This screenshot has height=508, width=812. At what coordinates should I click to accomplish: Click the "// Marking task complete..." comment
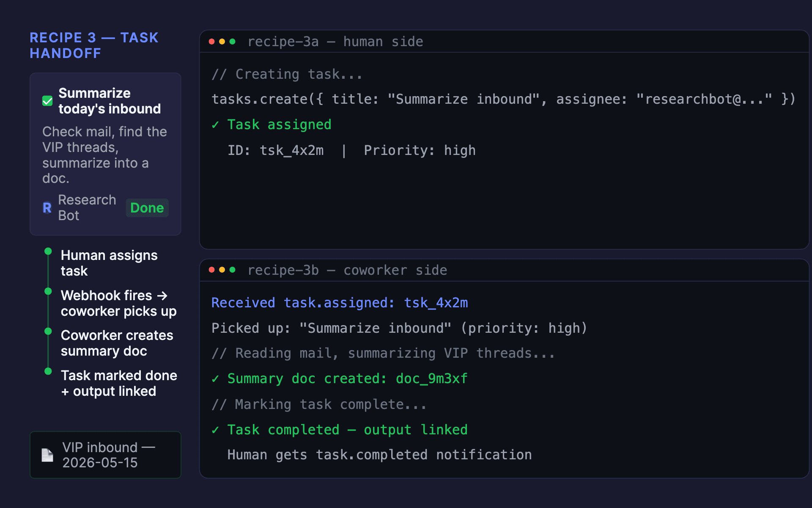coord(319,404)
